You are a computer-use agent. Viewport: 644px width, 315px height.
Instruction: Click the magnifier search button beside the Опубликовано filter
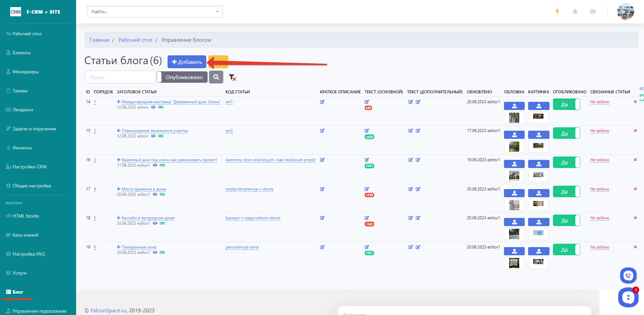point(216,77)
